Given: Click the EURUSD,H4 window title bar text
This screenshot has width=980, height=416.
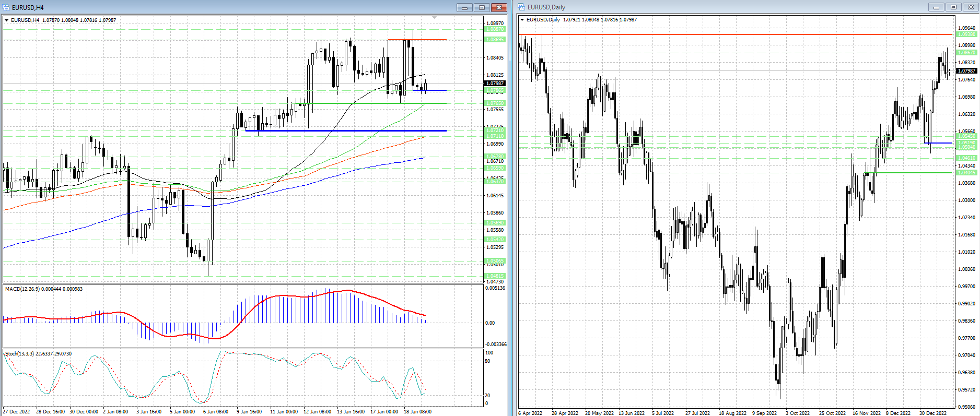Looking at the screenshot, I should [x=28, y=7].
